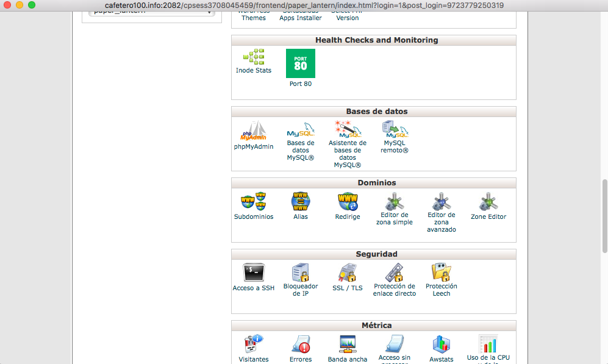Image resolution: width=608 pixels, height=364 pixels.
Task: Open Zone Editor icon
Action: (488, 201)
